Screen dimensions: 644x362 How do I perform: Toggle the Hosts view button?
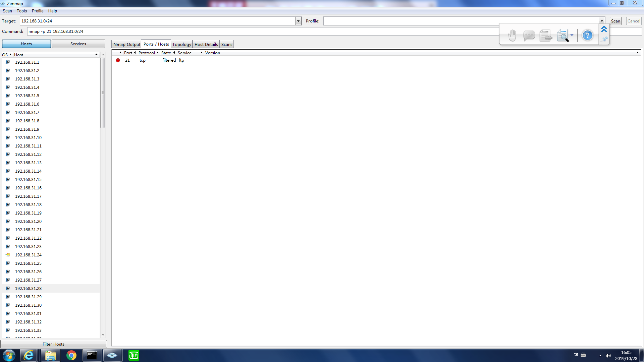coord(26,44)
